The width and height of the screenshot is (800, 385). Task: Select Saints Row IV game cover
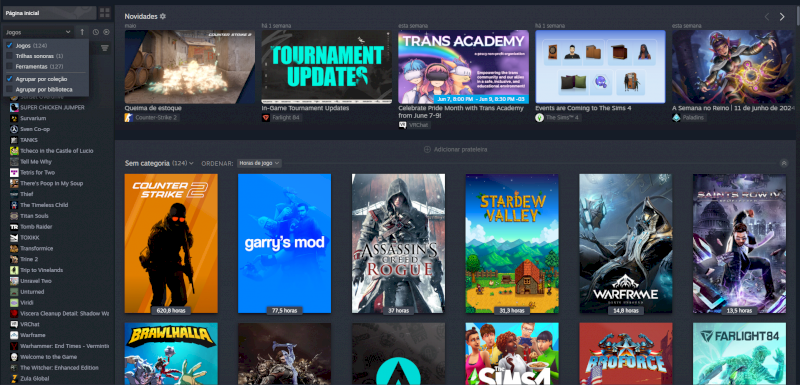[x=739, y=243]
